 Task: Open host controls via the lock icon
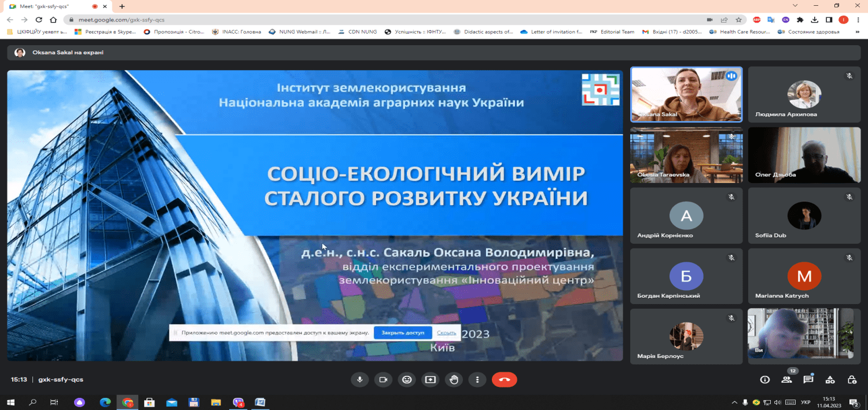pyautogui.click(x=852, y=379)
